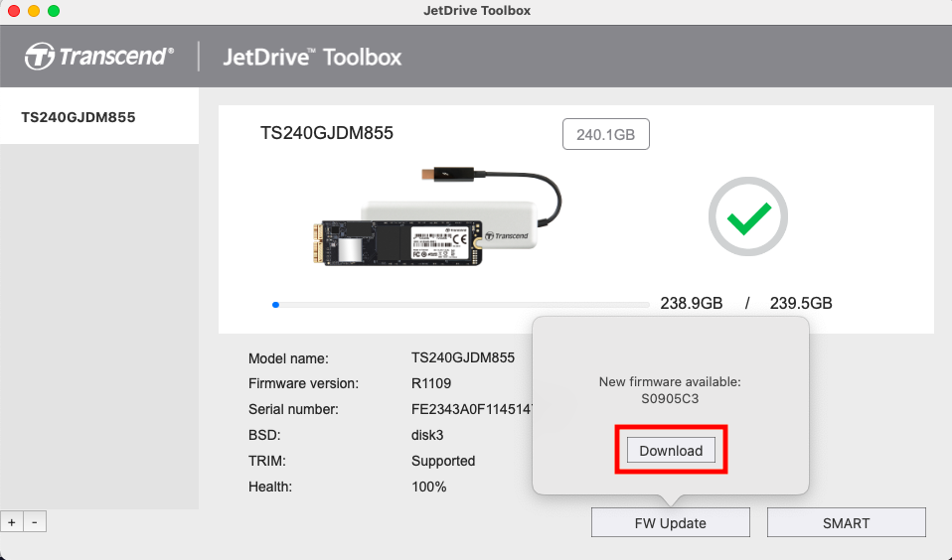
Task: Click the firmware version value R1109
Action: point(431,383)
